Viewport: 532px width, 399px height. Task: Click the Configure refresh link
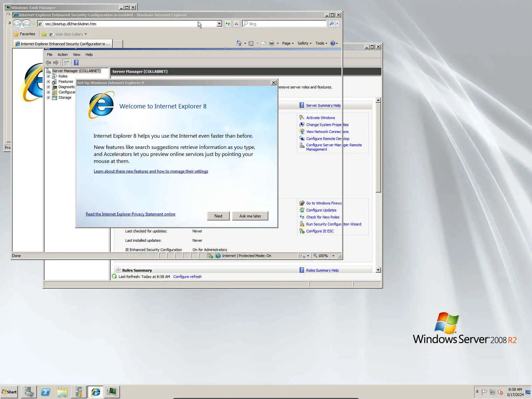pyautogui.click(x=187, y=277)
